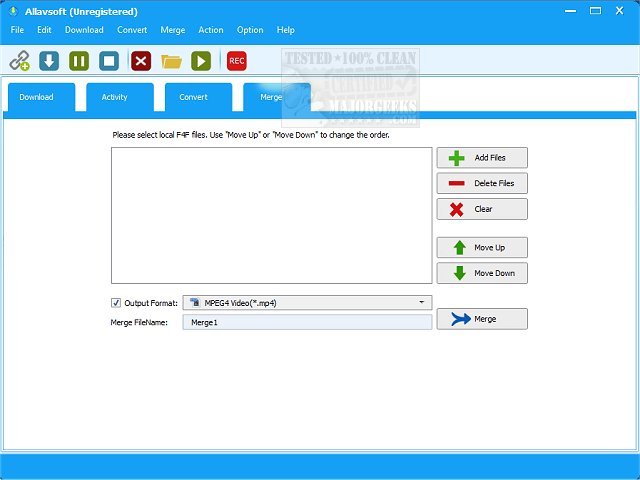
Task: Click the Paste URL link icon
Action: (x=20, y=61)
